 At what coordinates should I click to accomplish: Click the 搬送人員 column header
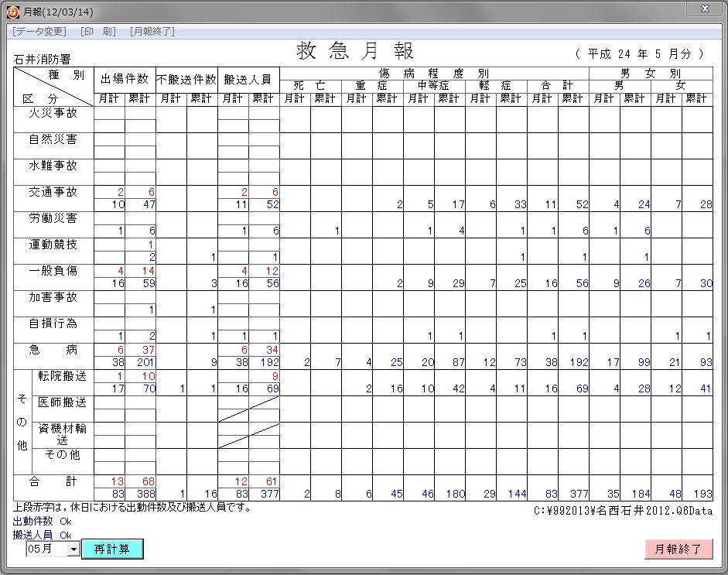tap(248, 79)
